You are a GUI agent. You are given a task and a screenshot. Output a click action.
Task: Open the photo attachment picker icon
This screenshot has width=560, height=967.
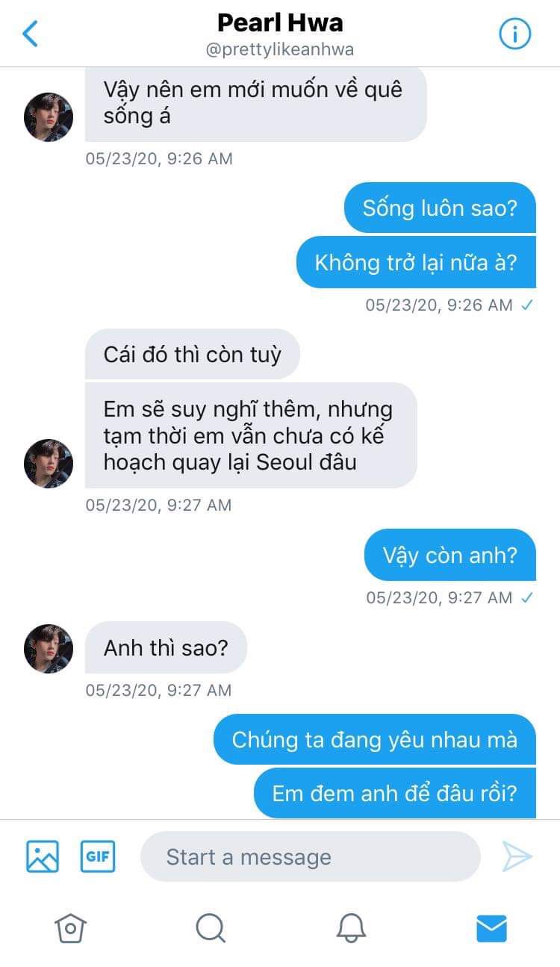(43, 856)
